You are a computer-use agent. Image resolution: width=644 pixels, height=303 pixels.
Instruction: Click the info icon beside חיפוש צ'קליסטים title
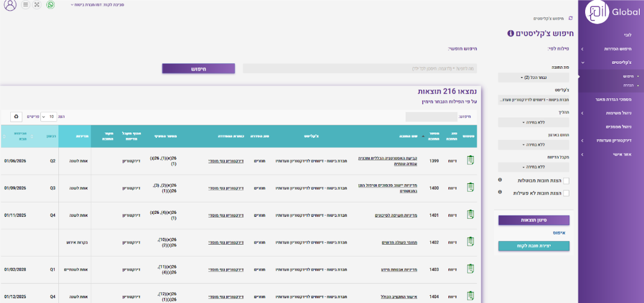point(510,34)
